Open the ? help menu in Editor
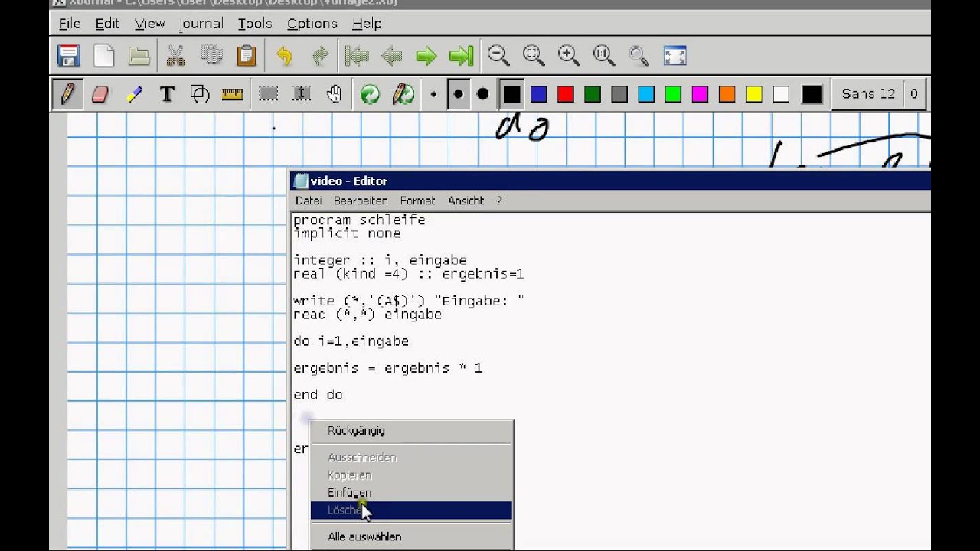980x551 pixels. click(x=499, y=201)
